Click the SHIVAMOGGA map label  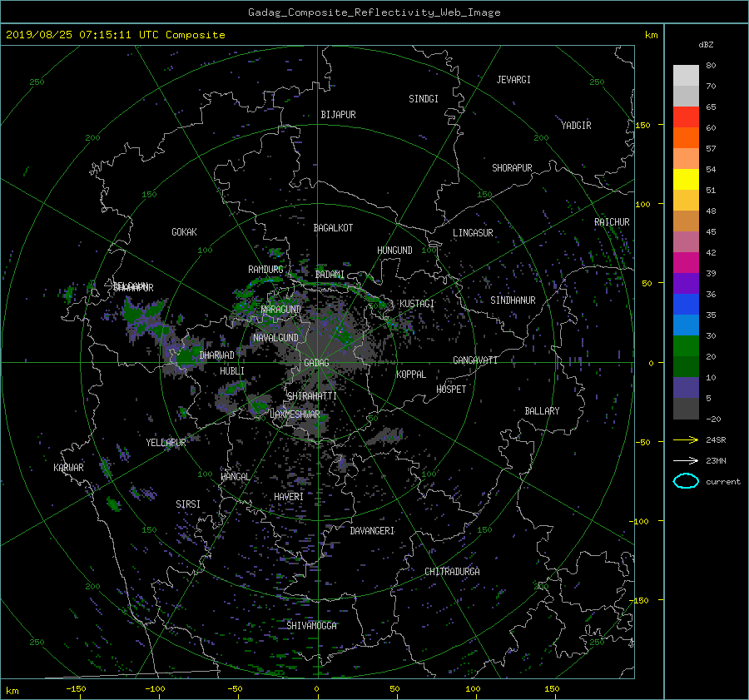coord(311,626)
